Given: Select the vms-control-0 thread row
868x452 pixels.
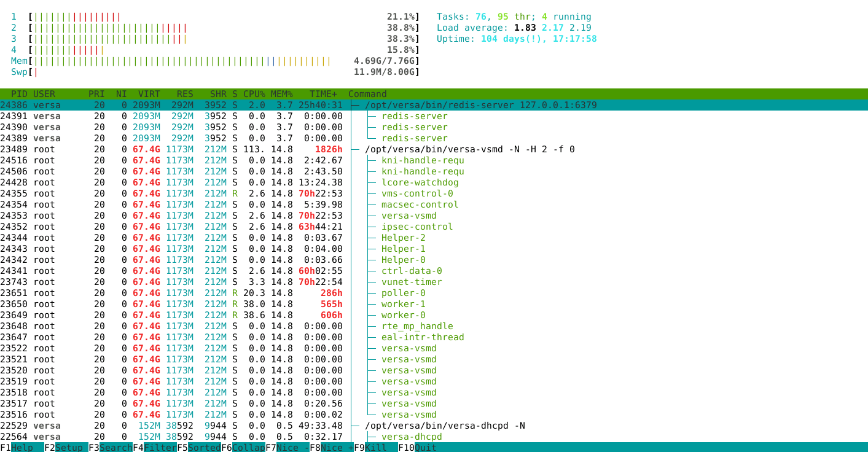Looking at the screenshot, I should click(x=434, y=193).
